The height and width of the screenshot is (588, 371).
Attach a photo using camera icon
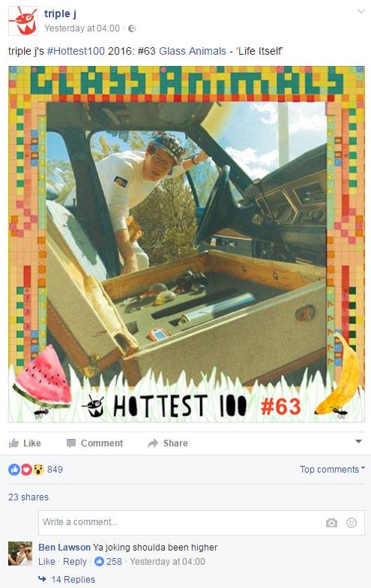(331, 523)
